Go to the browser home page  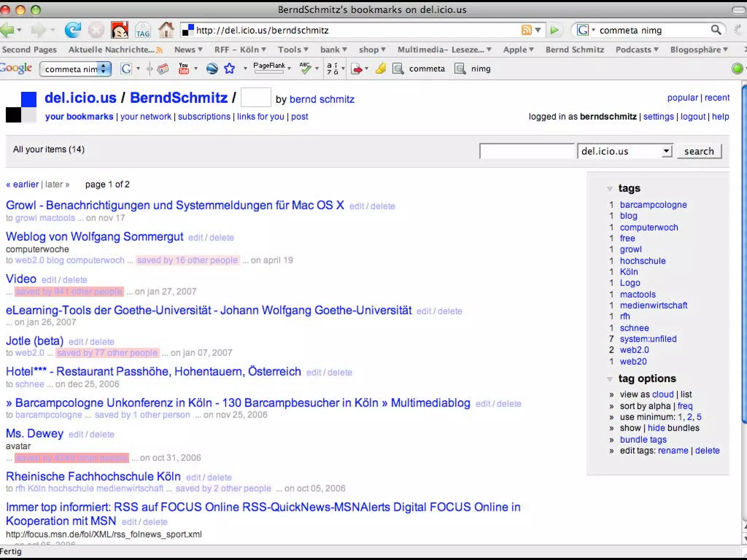point(166,30)
